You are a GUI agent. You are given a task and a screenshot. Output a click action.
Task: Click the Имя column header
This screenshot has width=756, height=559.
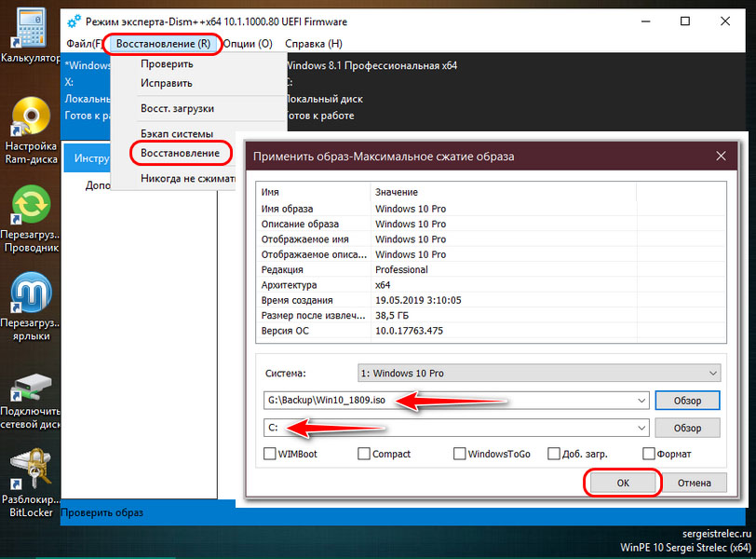pyautogui.click(x=314, y=192)
